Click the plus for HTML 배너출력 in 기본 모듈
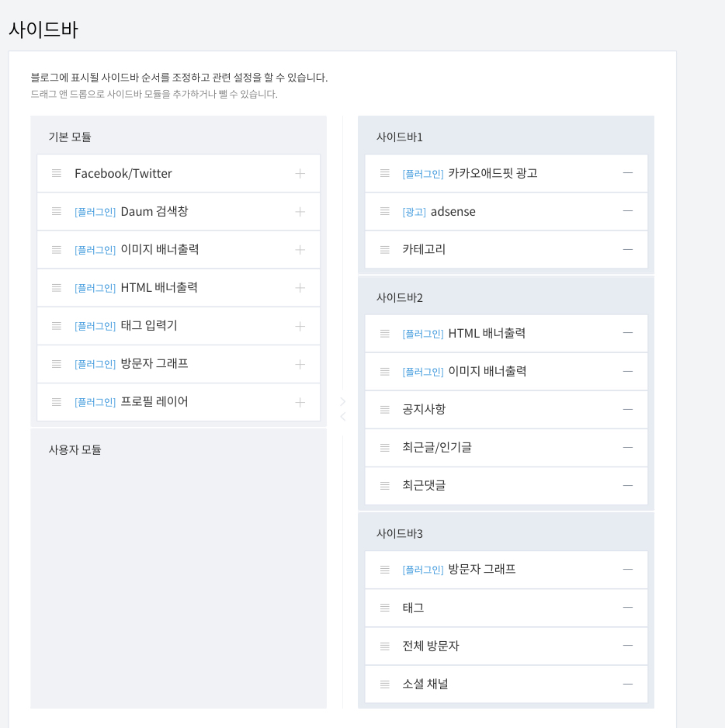Image resolution: width=725 pixels, height=728 pixels. pyautogui.click(x=300, y=288)
